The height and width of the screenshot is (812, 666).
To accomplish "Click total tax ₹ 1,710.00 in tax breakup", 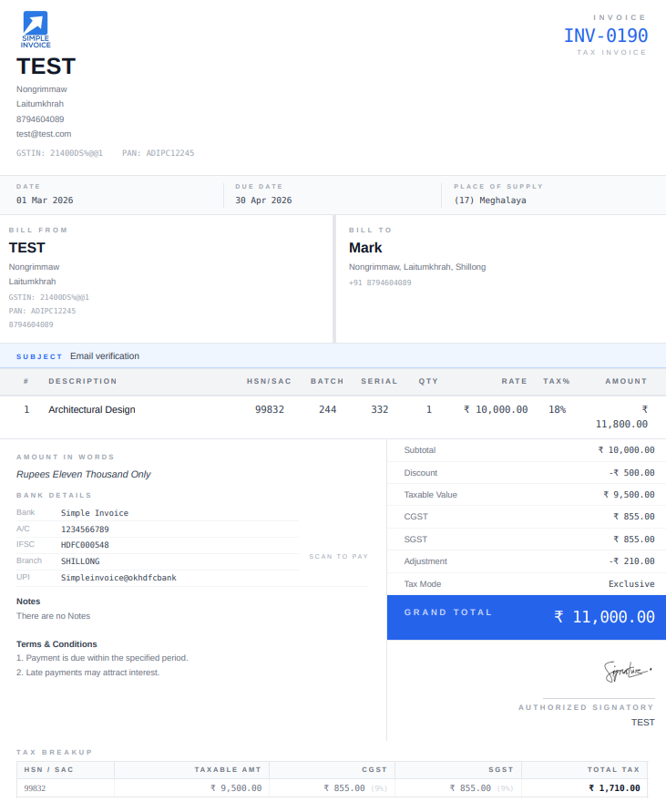I will (x=613, y=788).
